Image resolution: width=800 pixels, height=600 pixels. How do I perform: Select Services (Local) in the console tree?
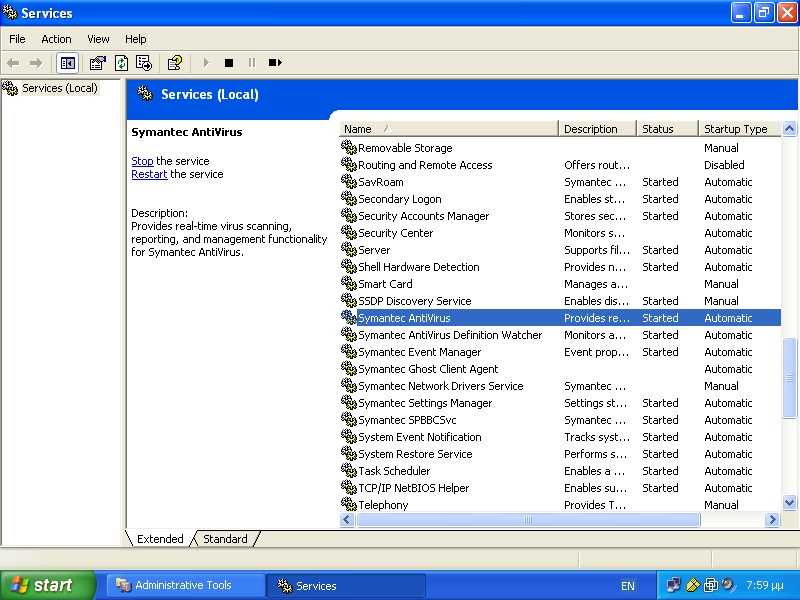(60, 88)
